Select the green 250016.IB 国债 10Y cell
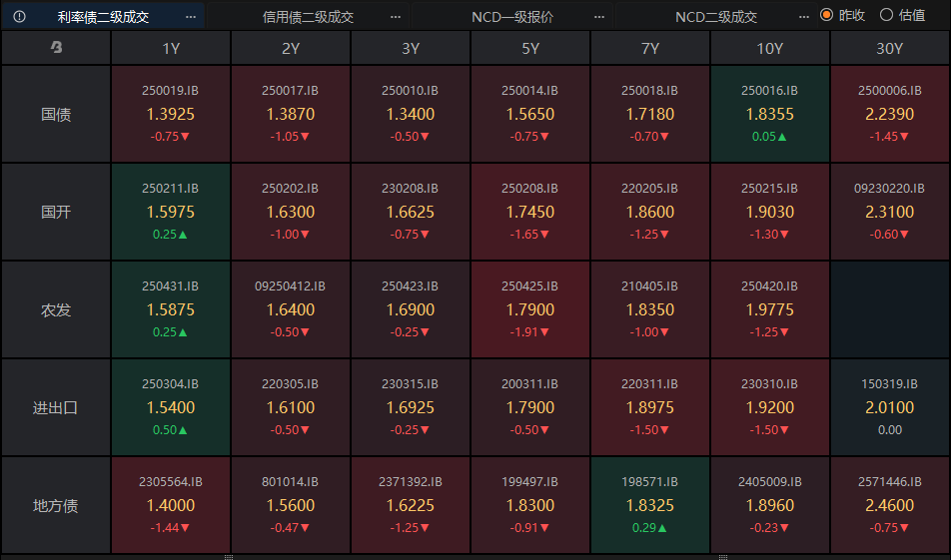This screenshot has width=951, height=560. [769, 114]
